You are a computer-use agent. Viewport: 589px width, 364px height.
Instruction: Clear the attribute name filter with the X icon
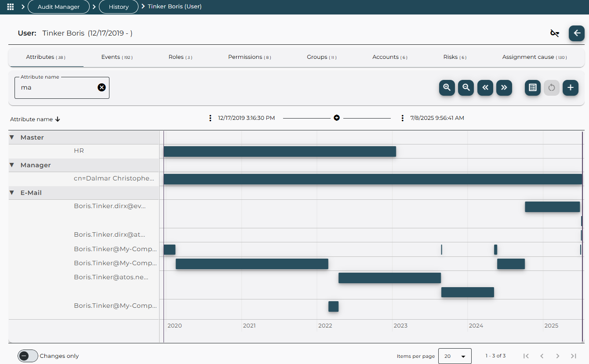pyautogui.click(x=102, y=87)
